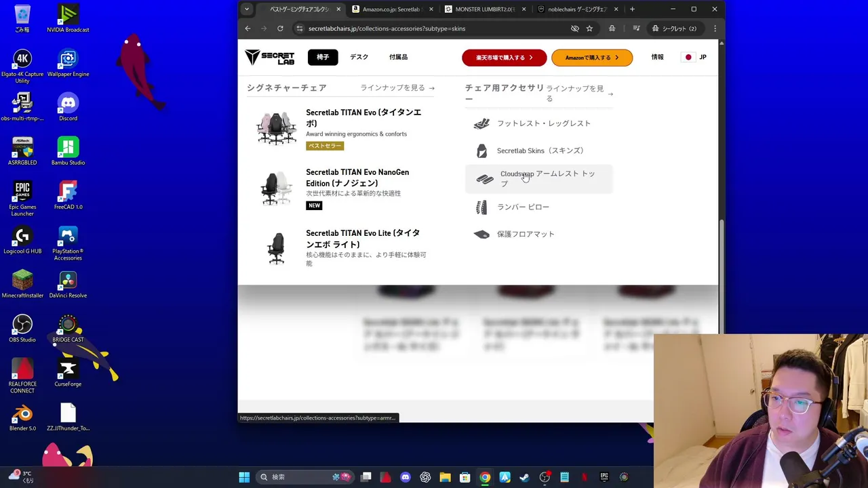Click the Secretlab logo on the site header
This screenshot has width=868, height=488.
click(x=270, y=58)
